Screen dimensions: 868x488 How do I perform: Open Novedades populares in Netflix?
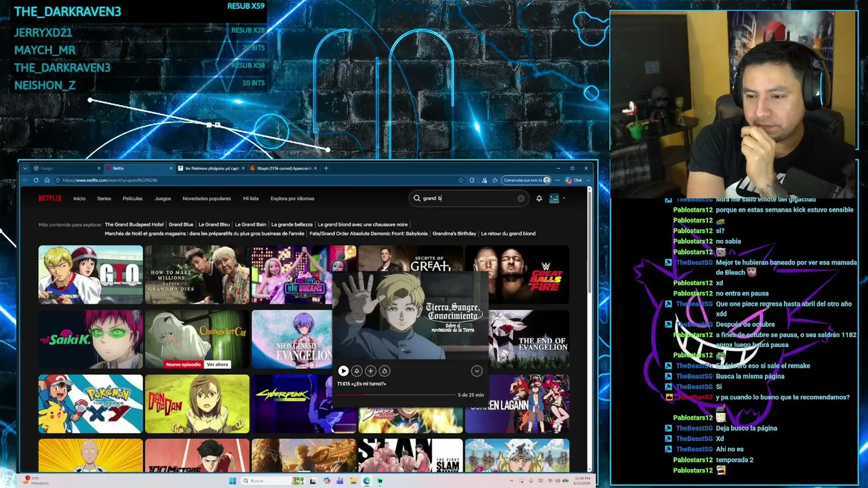coord(207,199)
